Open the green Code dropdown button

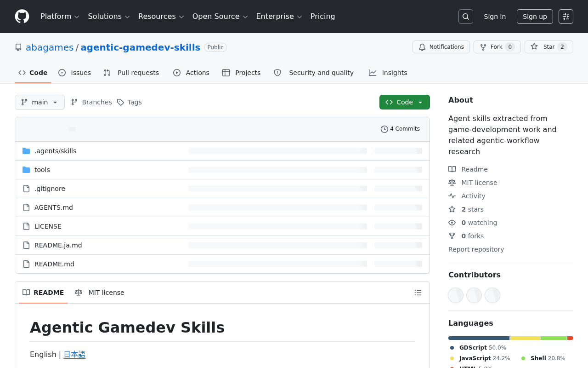(x=405, y=102)
